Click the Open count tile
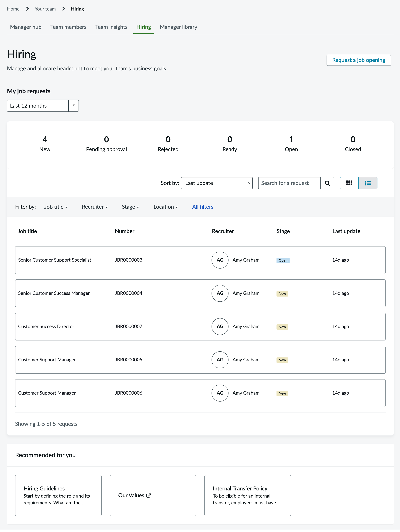 [291, 144]
